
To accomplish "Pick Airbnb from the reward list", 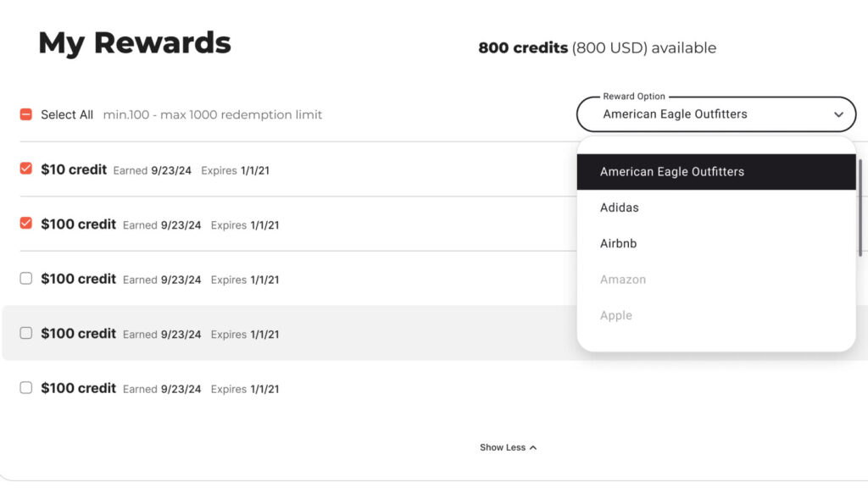I will tap(619, 244).
